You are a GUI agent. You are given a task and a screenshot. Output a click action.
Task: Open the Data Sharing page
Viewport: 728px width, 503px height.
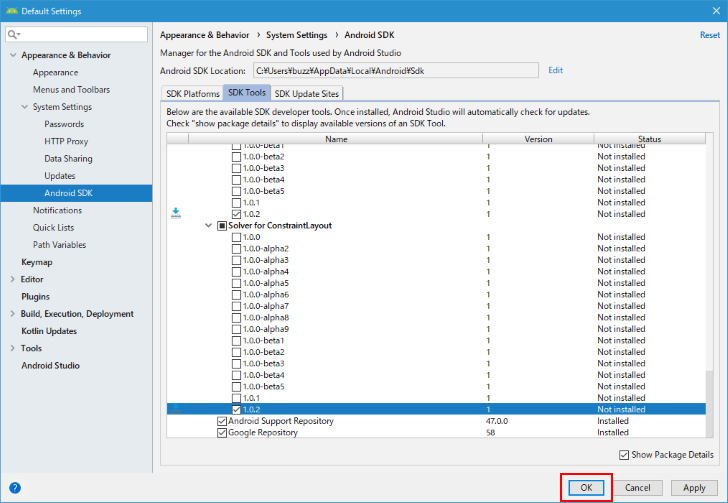[x=68, y=159]
